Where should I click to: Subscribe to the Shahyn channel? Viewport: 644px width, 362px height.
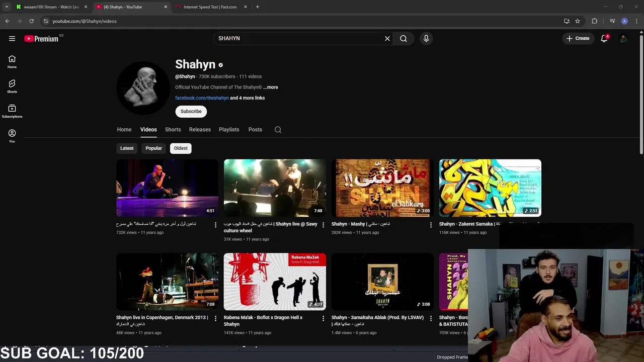click(x=191, y=111)
